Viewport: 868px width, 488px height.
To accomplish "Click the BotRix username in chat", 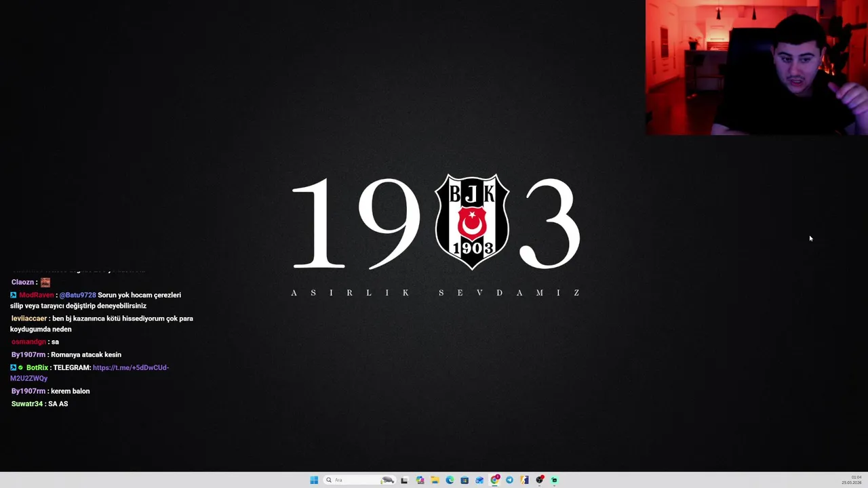I will (37, 367).
